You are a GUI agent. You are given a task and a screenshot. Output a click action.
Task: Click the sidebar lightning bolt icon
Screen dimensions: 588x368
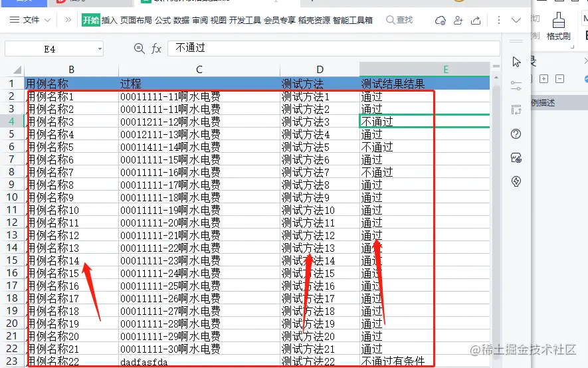(516, 182)
